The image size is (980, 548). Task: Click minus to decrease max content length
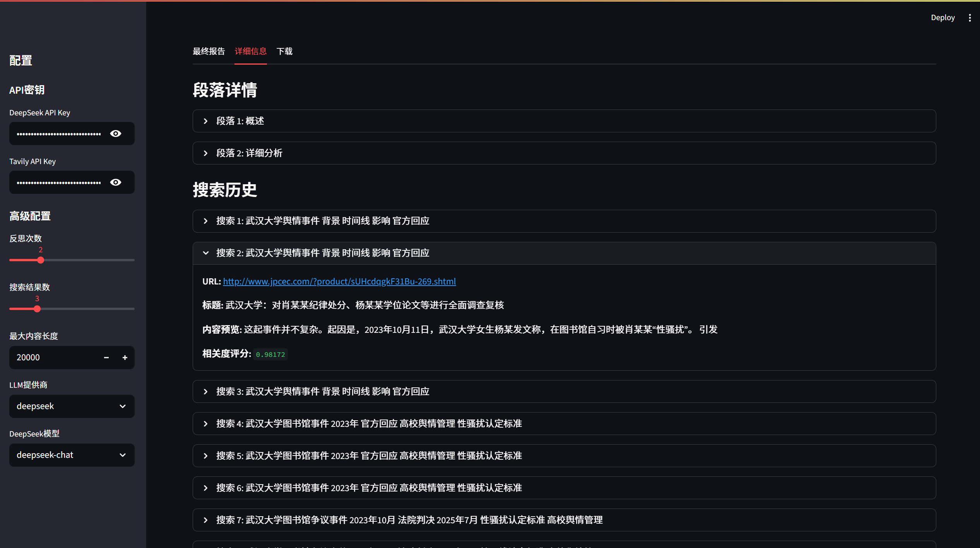[106, 358]
